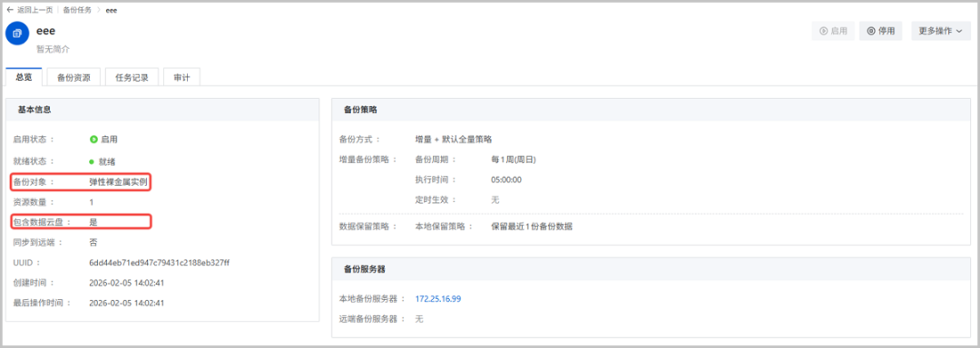Click the 停用 button
The image size is (980, 348).
pyautogui.click(x=880, y=31)
